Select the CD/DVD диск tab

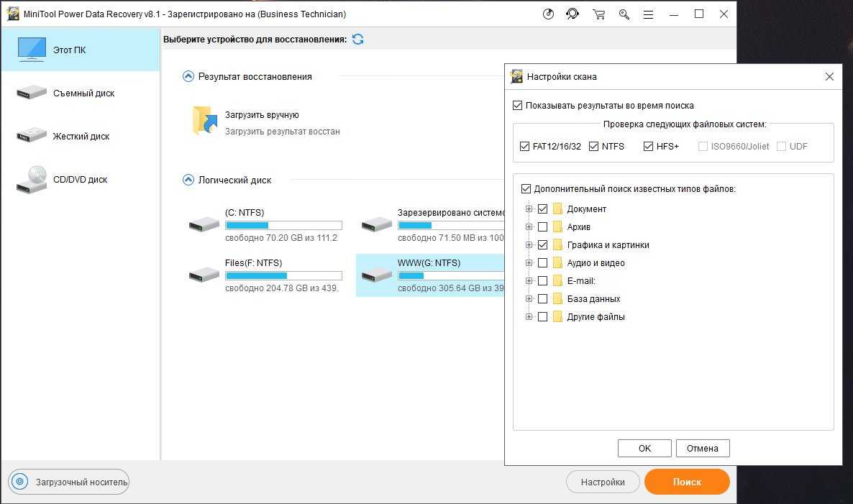pos(80,180)
